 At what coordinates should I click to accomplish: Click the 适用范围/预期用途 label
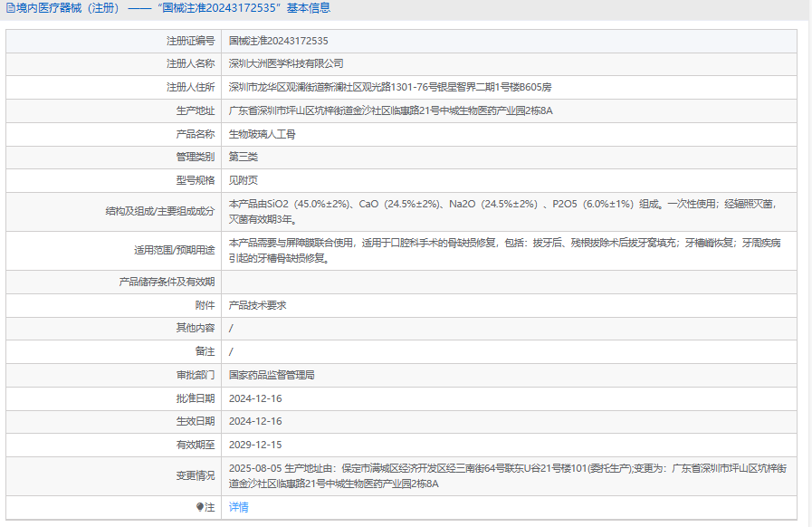[175, 250]
